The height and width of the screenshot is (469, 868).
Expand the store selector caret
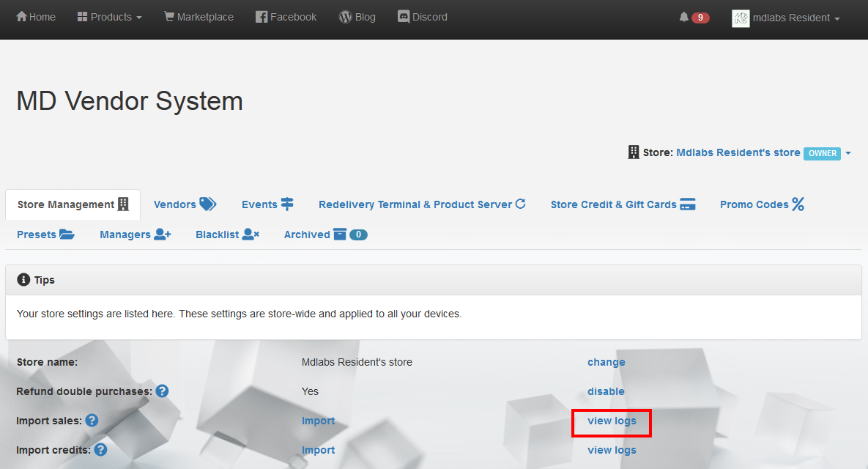click(x=848, y=153)
